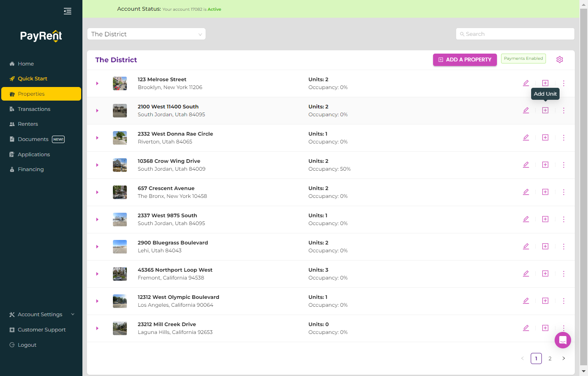Collapse the sidebar menu icon
Viewport: 588px width, 376px height.
click(x=68, y=11)
